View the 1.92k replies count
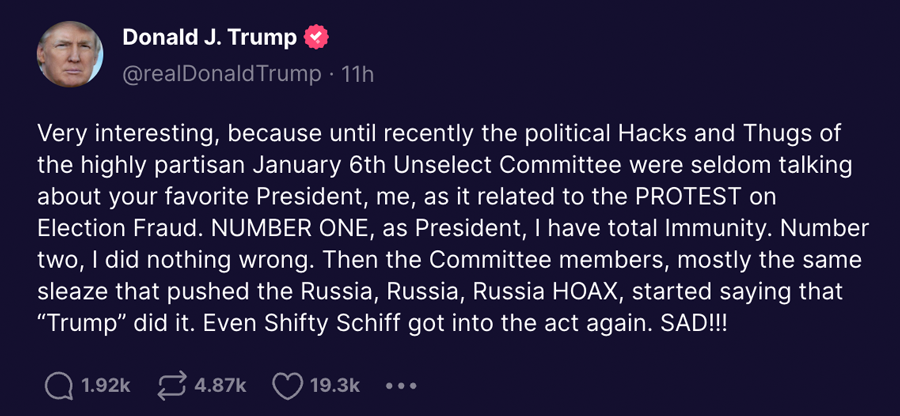The width and height of the screenshot is (900, 416). 106,386
